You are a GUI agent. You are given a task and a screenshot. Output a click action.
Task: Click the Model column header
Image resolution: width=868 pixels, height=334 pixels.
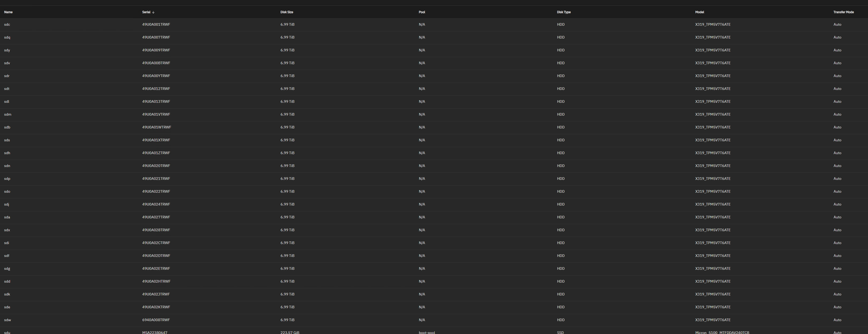click(699, 12)
